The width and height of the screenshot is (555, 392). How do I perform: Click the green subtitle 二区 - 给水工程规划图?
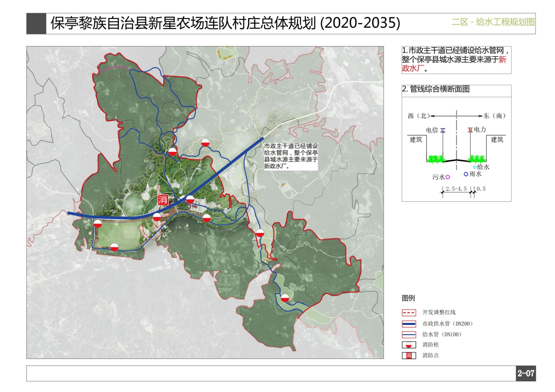493,22
